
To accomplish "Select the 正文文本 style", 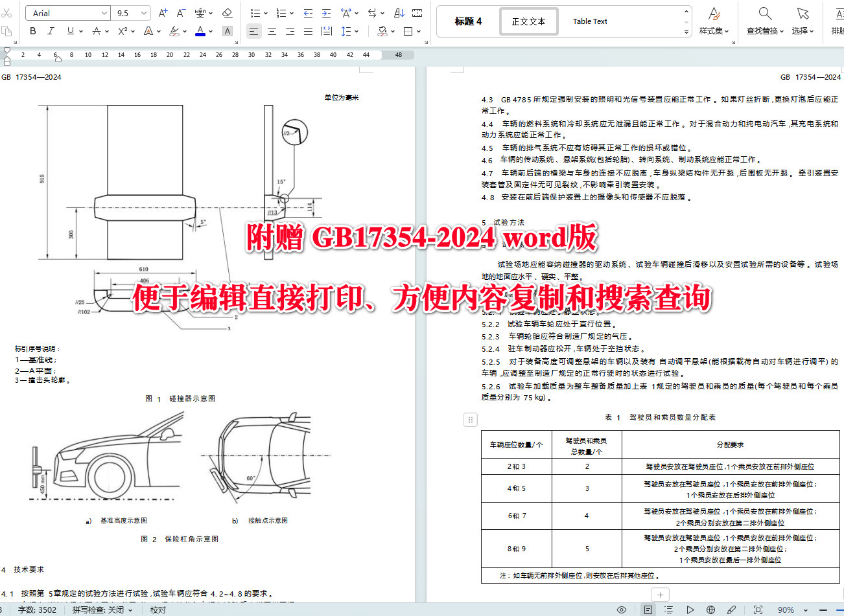I will click(529, 21).
